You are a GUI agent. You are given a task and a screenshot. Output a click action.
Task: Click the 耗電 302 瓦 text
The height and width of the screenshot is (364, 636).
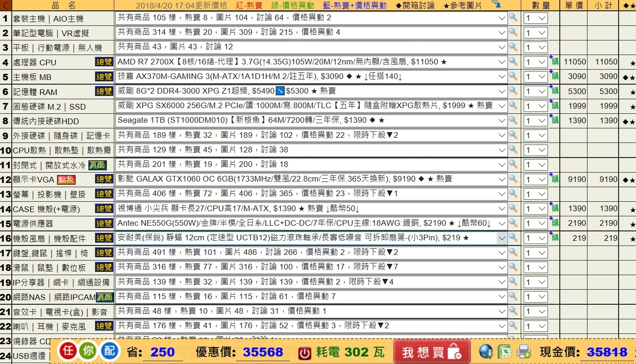click(x=351, y=352)
